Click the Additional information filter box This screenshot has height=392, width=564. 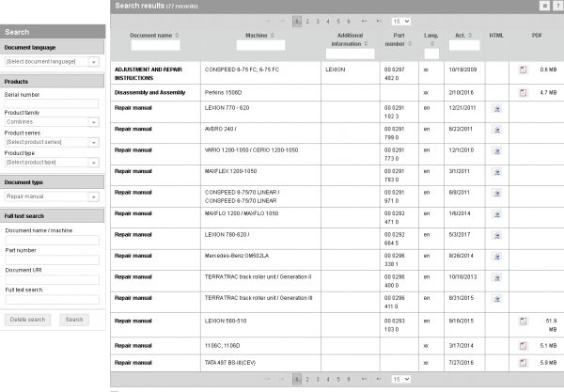pyautogui.click(x=351, y=54)
